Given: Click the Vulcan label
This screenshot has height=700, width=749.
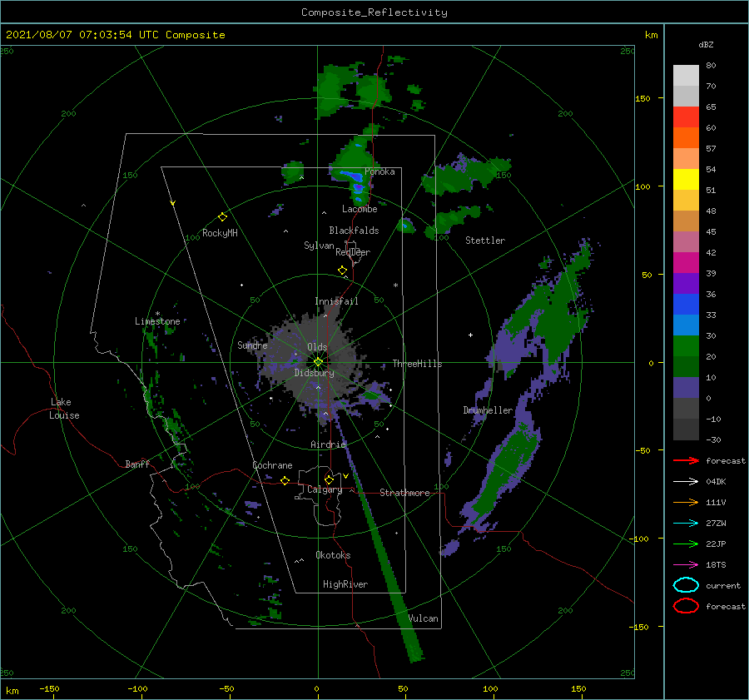Looking at the screenshot, I should coord(424,618).
